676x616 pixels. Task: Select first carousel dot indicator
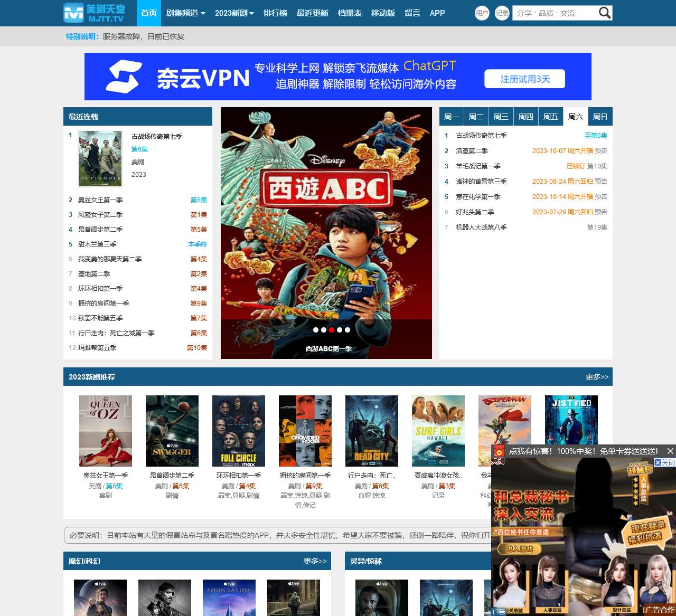point(316,330)
